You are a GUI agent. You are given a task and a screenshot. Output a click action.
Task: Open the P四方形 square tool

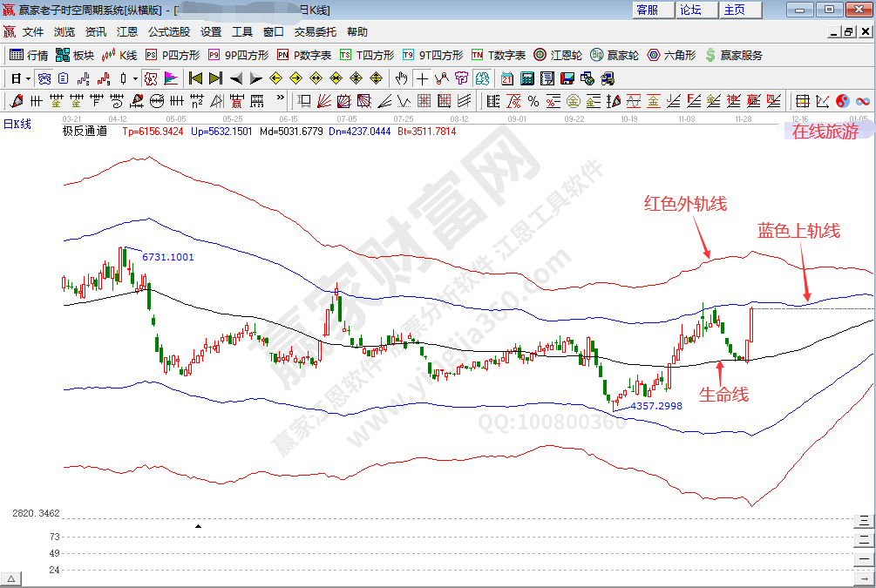point(173,55)
